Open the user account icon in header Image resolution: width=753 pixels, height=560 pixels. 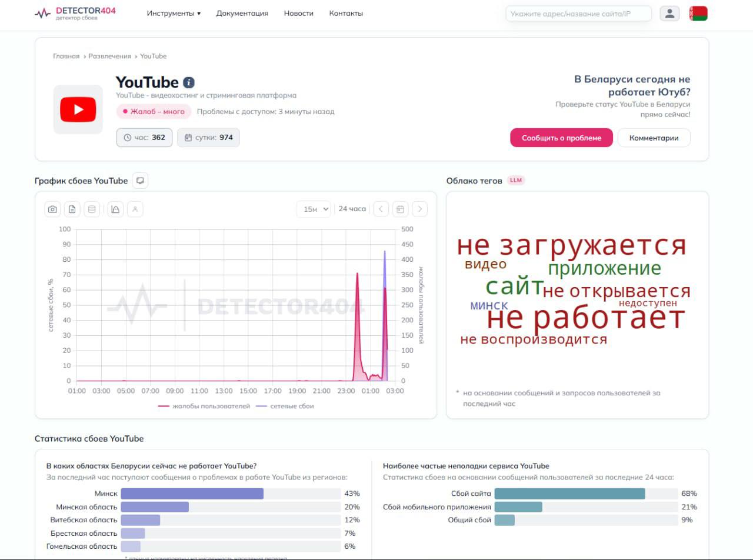669,14
